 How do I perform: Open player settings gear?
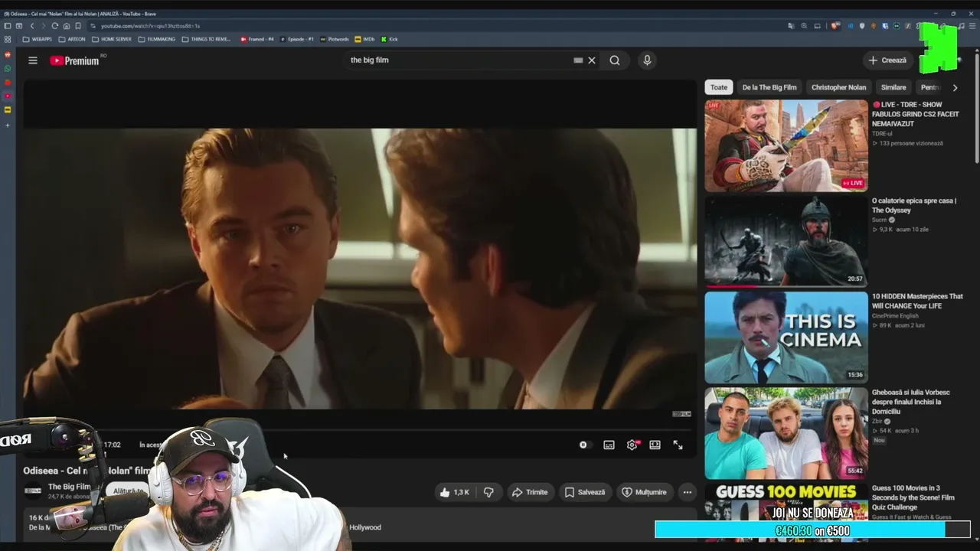click(x=632, y=445)
